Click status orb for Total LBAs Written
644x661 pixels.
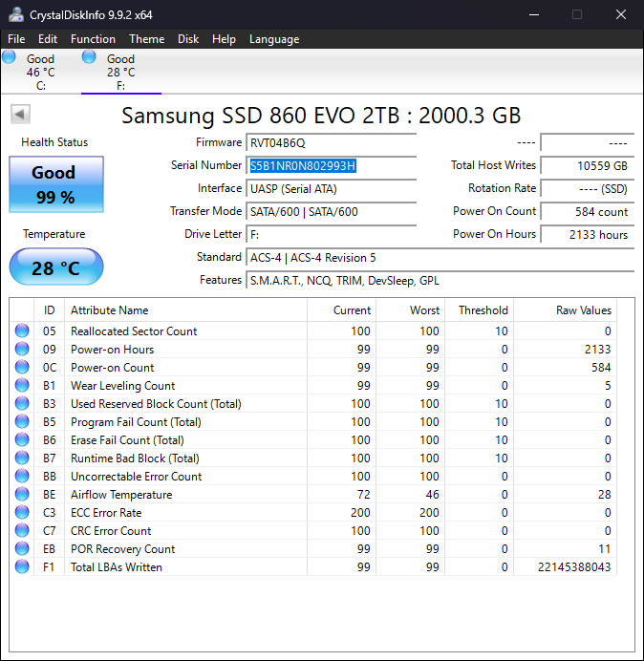[x=22, y=566]
